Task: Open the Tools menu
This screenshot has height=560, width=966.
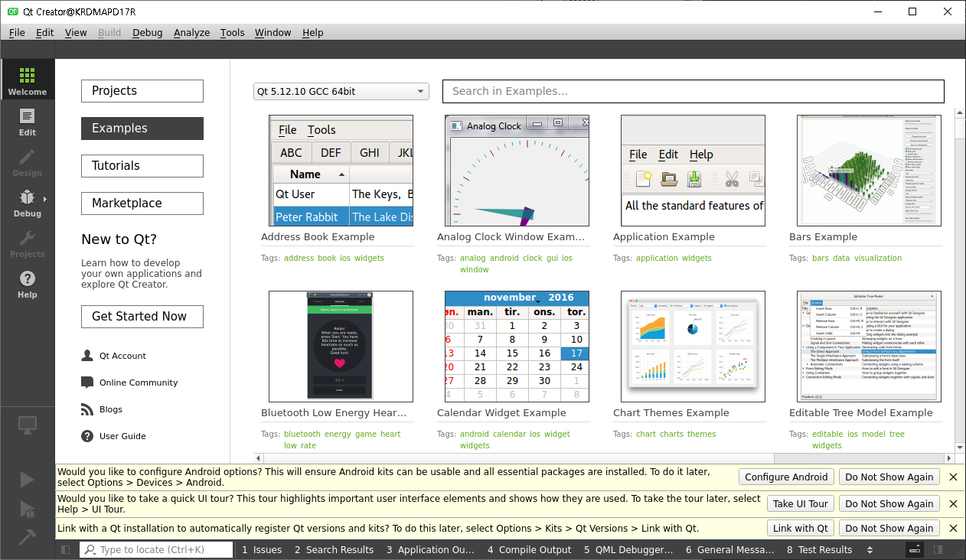Action: (233, 32)
